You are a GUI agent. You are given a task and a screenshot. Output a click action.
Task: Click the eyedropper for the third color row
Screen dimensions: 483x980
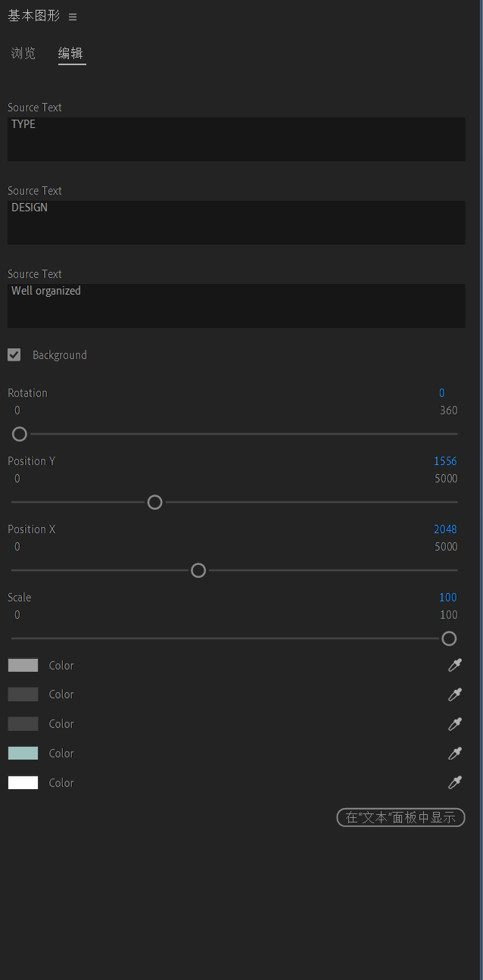(455, 724)
